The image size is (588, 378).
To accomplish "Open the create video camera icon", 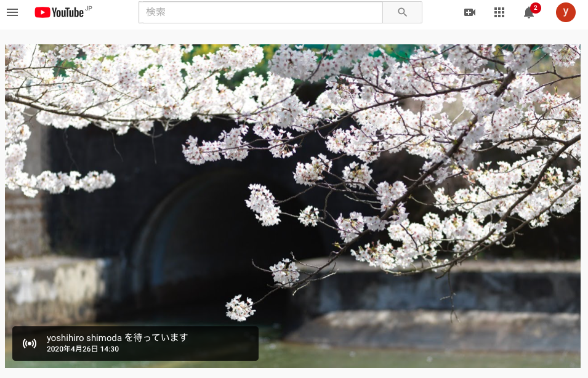I will [470, 12].
